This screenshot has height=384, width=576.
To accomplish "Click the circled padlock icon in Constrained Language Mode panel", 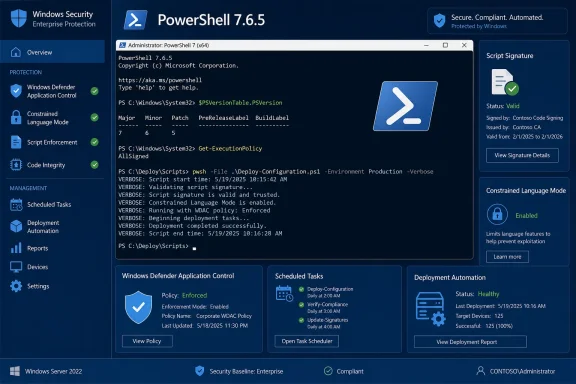I will [x=497, y=214].
